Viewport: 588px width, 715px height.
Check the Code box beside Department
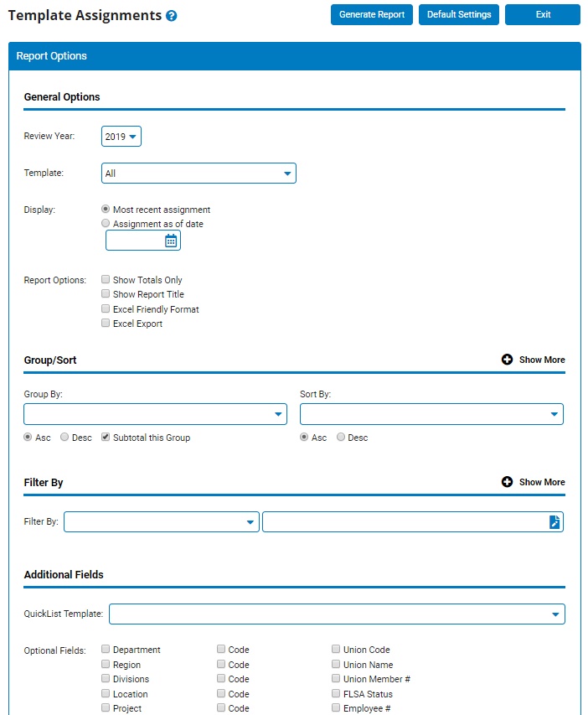tap(221, 649)
